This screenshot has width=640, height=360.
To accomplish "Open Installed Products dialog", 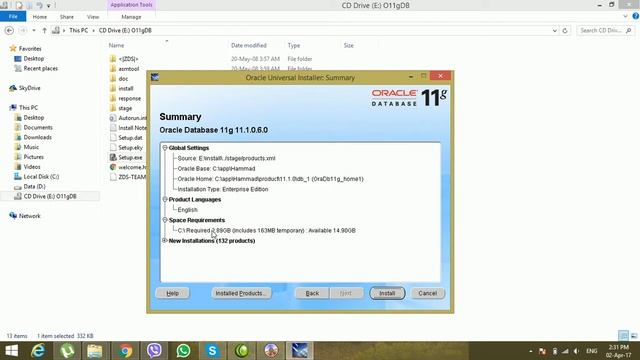I will pos(241,293).
